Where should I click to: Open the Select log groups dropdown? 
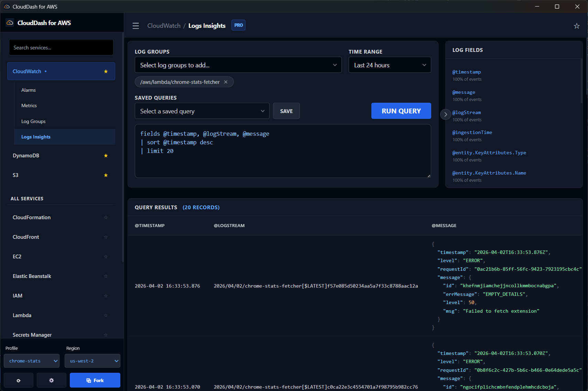click(x=238, y=65)
